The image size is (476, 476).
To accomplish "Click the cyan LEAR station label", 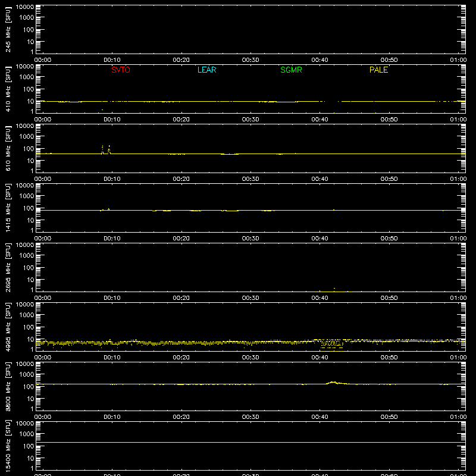I will point(206,70).
